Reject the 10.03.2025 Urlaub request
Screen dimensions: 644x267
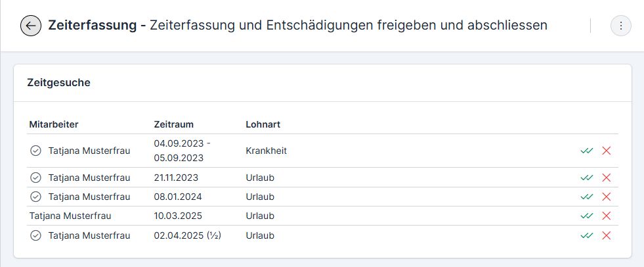[606, 216]
